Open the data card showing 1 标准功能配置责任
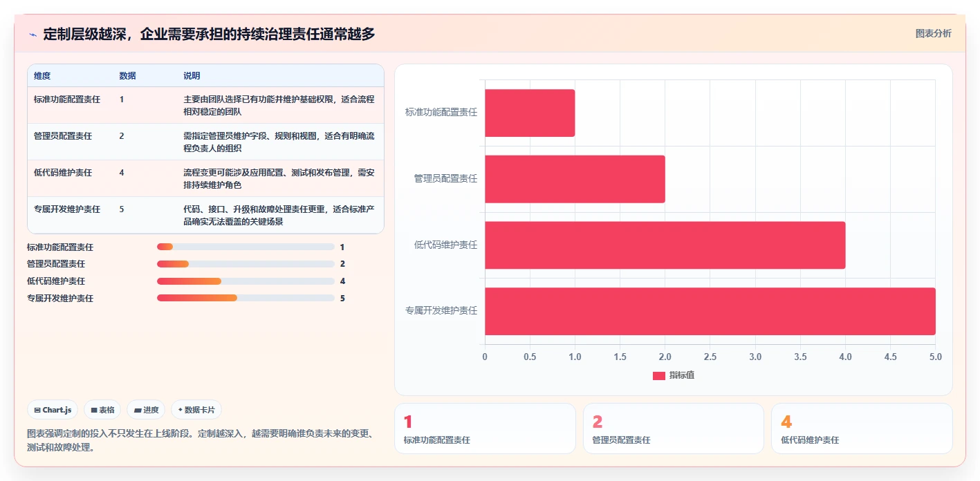 [485, 428]
